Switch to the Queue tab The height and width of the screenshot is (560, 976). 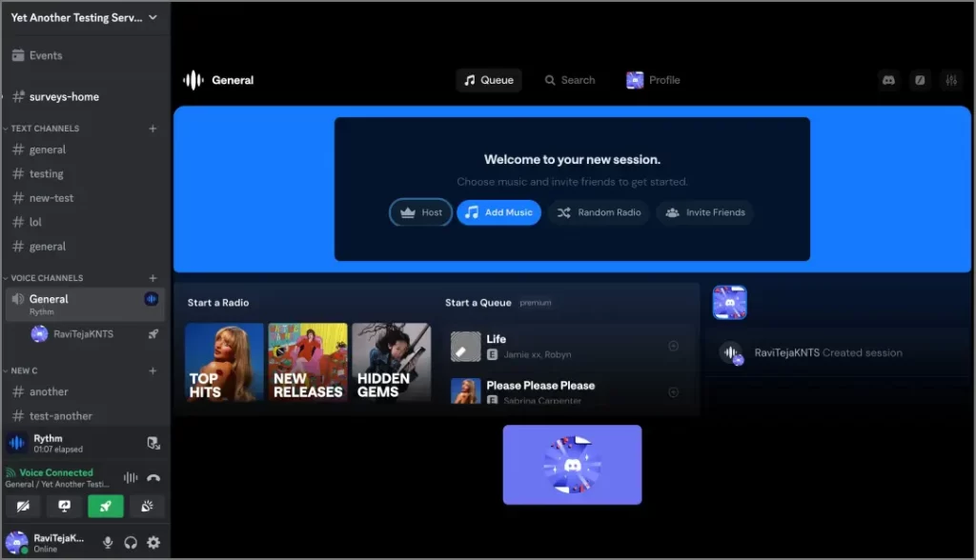[x=489, y=80]
